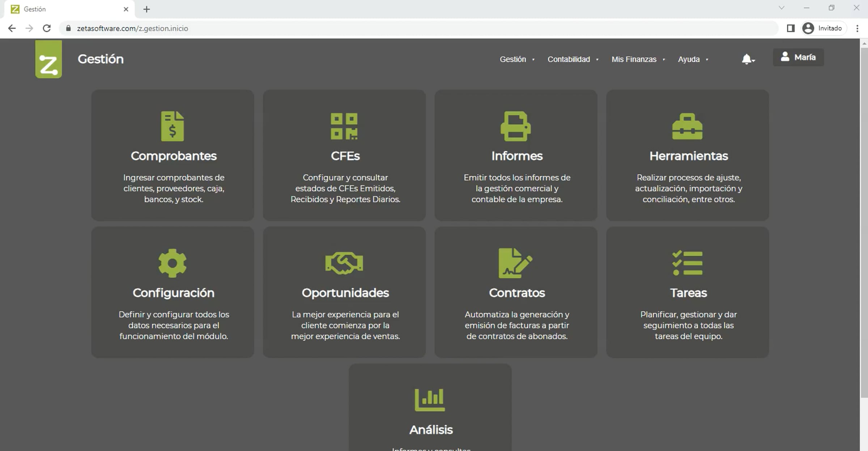Select the Gestión browser tab
Viewport: 868px width, 451px height.
(x=70, y=9)
